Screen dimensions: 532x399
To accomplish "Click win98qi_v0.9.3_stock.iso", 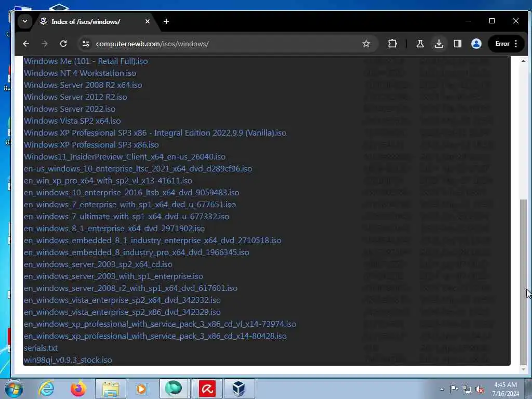I will (x=68, y=360).
